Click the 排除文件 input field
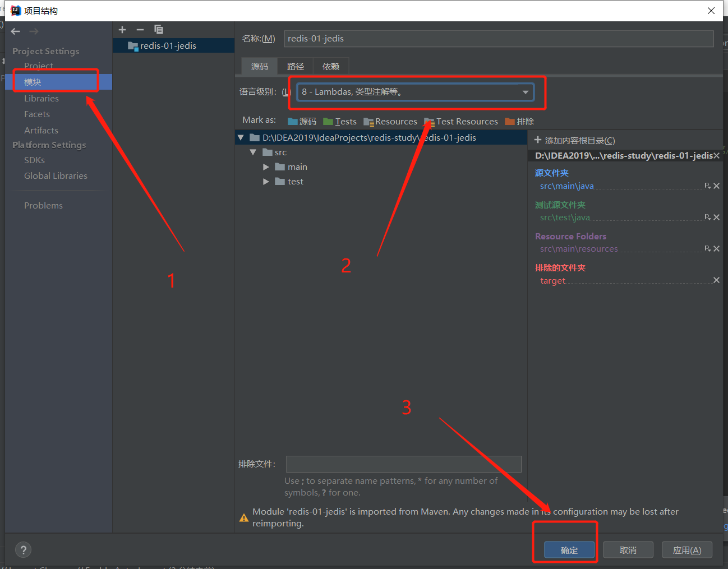728x569 pixels. point(403,464)
